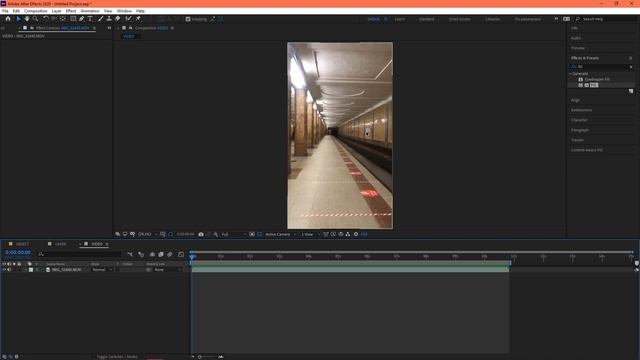Click the current time indicator playhead
This screenshot has width=640, height=360.
click(192, 257)
